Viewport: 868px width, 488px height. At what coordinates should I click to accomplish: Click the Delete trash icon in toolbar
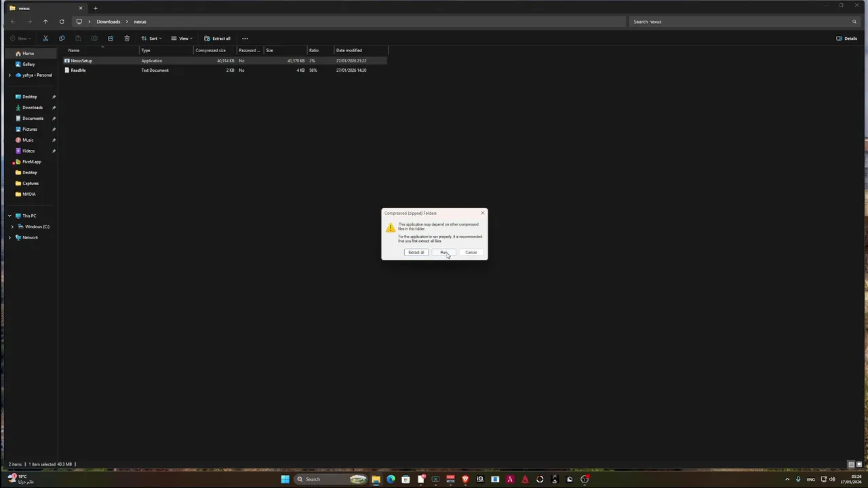click(x=127, y=38)
